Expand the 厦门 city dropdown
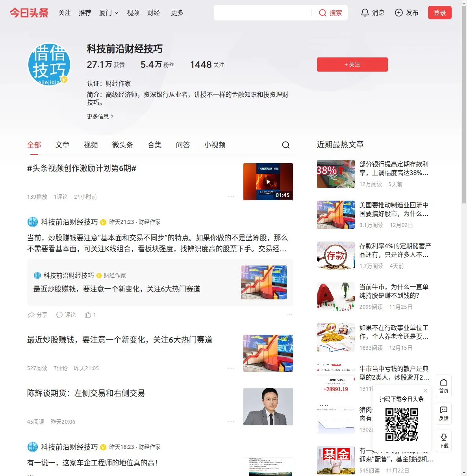Image resolution: width=467 pixels, height=476 pixels. (109, 13)
